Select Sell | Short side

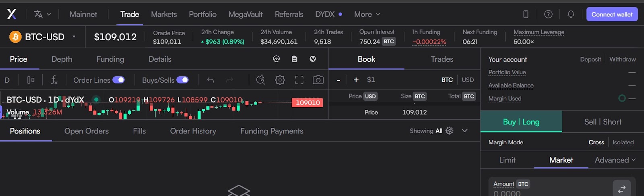click(x=603, y=121)
